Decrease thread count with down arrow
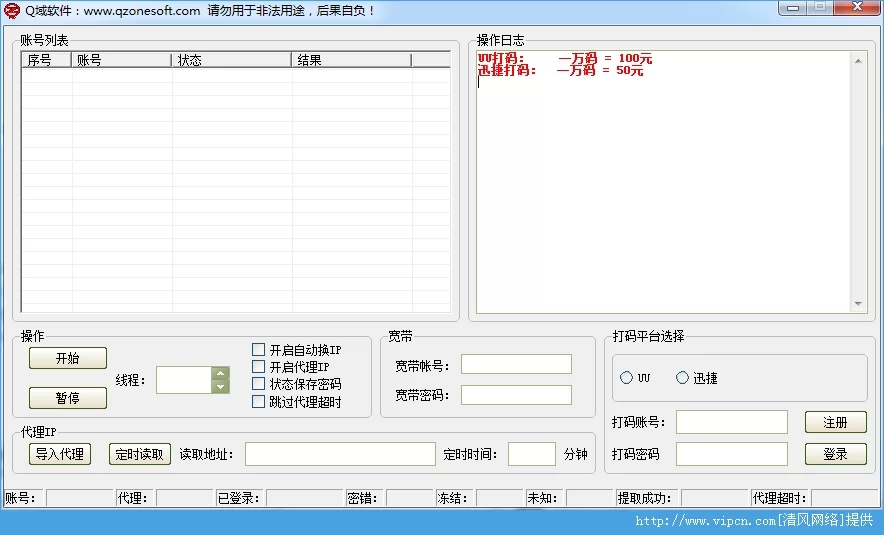This screenshot has width=884, height=535. click(x=220, y=386)
